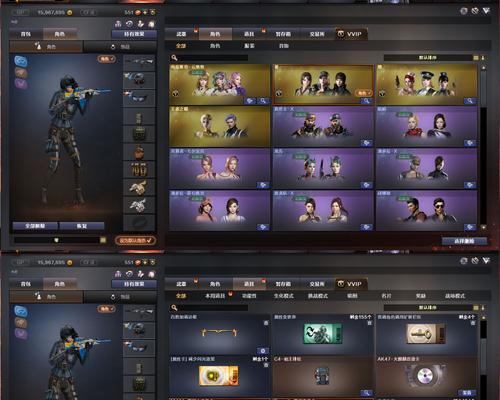This screenshot has width=500, height=400.
Task: Select the golden gloves slot in upper panel
Action: pyautogui.click(x=139, y=187)
